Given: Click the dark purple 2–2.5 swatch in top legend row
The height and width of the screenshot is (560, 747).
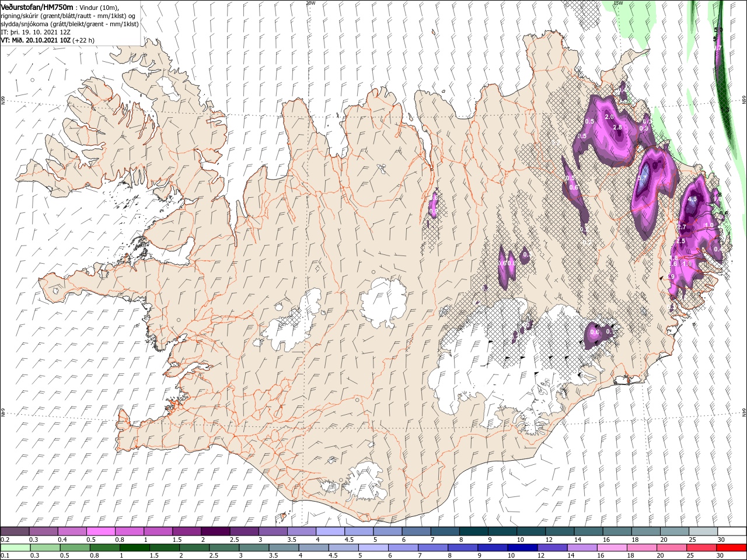Looking at the screenshot, I should [215, 531].
